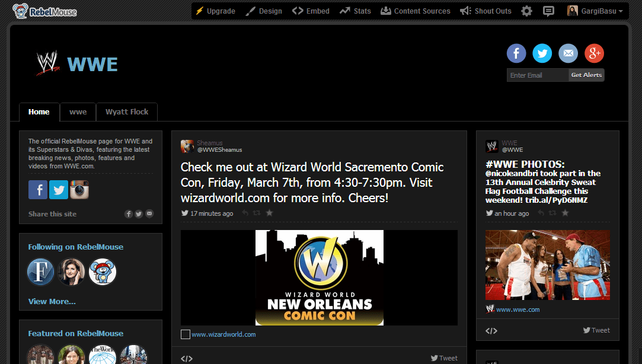Screen dimensions: 642x364
Task: Open embed code icon on Sheamus post
Action: 187,359
